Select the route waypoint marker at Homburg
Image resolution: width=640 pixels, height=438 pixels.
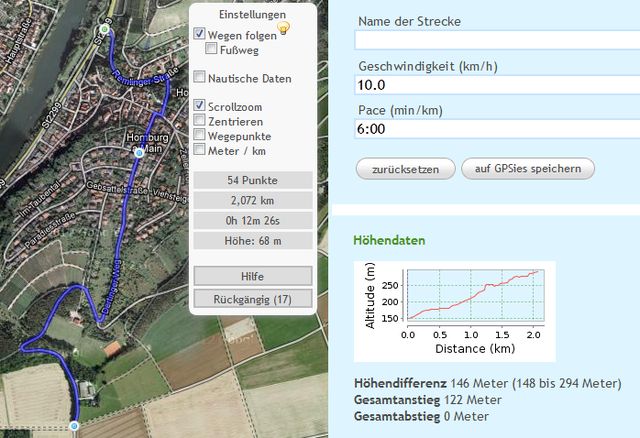(x=139, y=154)
